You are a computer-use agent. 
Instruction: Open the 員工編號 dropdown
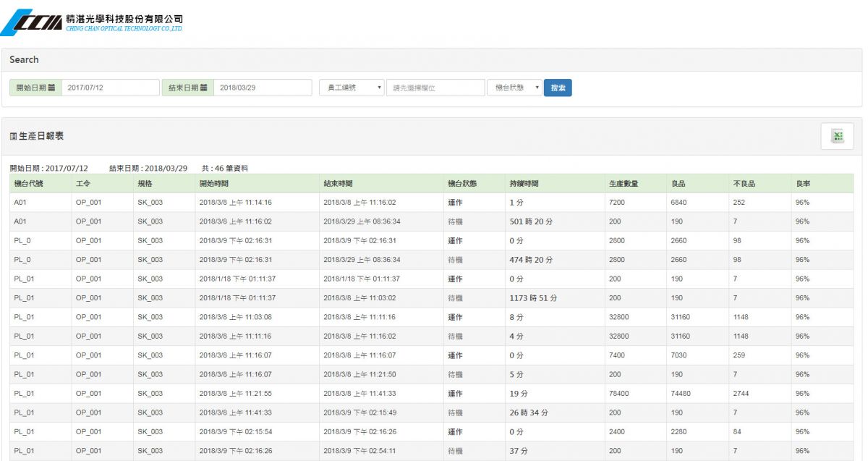pyautogui.click(x=352, y=88)
